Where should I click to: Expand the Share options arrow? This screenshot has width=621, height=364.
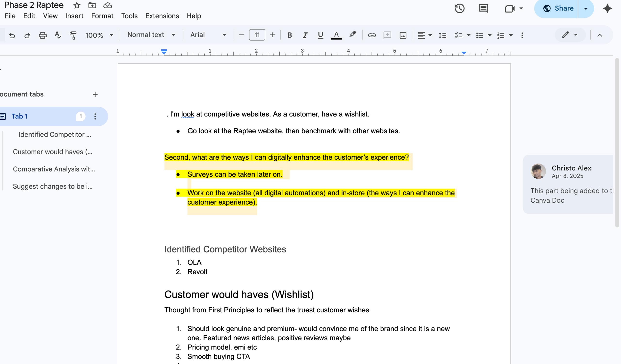(x=586, y=9)
